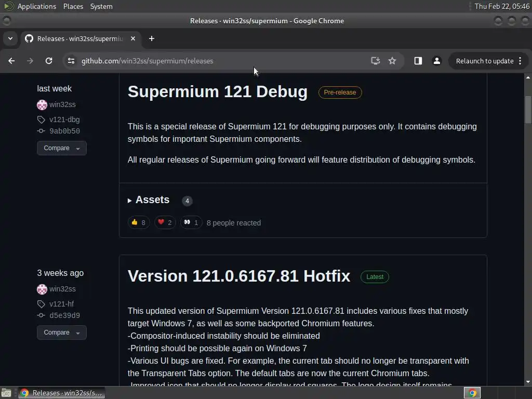
Task: Open win32ss profile link under last week
Action: click(x=62, y=105)
